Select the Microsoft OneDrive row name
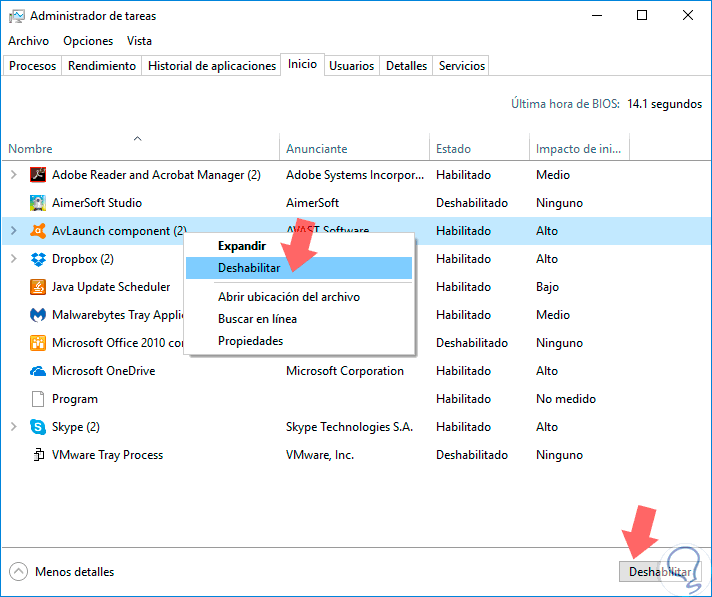This screenshot has height=597, width=712. point(104,371)
